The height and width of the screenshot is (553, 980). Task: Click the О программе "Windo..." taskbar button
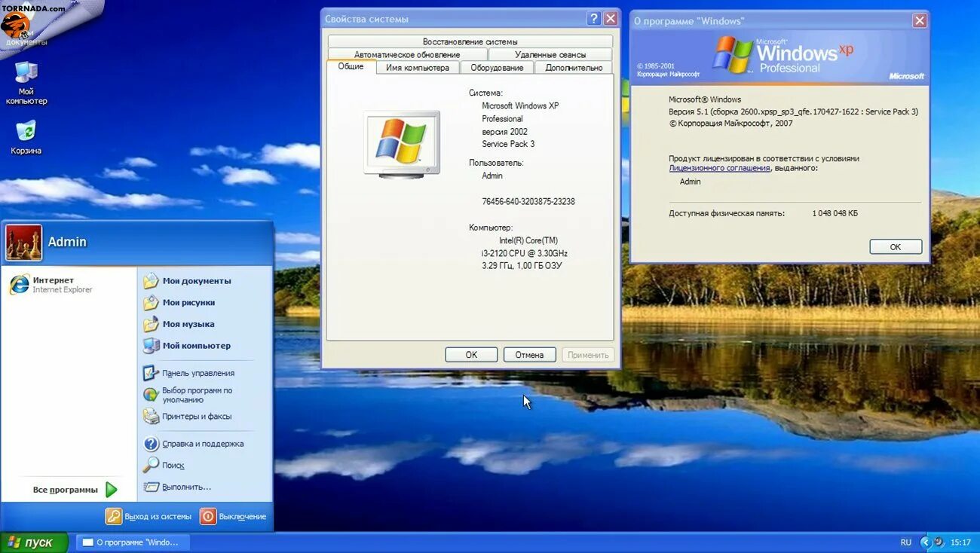tap(133, 542)
